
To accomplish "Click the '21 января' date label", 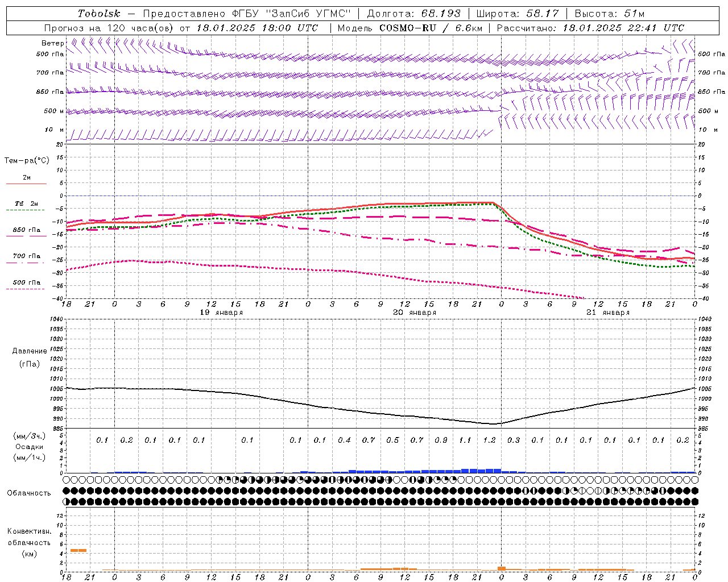I will 608,313.
